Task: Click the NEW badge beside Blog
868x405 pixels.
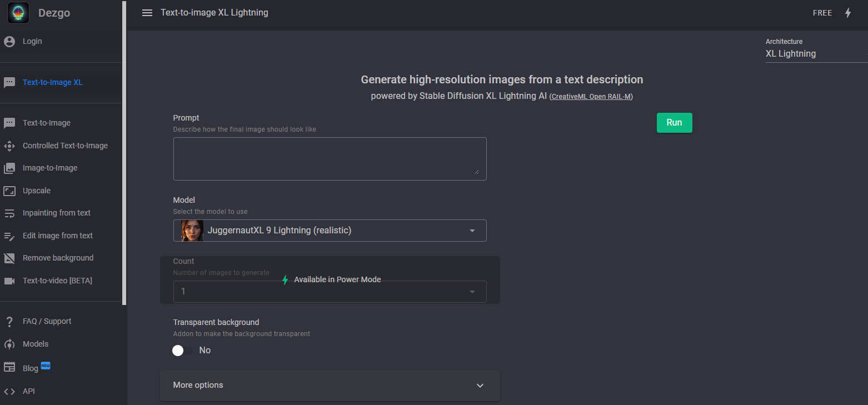Action: pyautogui.click(x=46, y=366)
